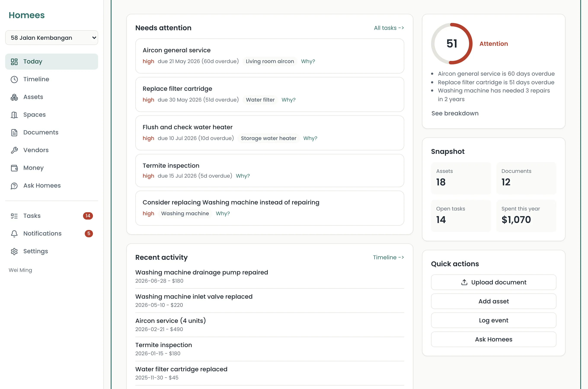
Task: Click the Vendors wrench icon
Action: click(14, 150)
